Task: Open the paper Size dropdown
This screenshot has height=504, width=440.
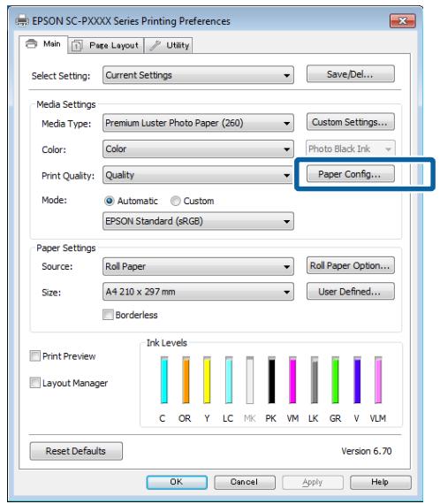Action: tap(198, 292)
